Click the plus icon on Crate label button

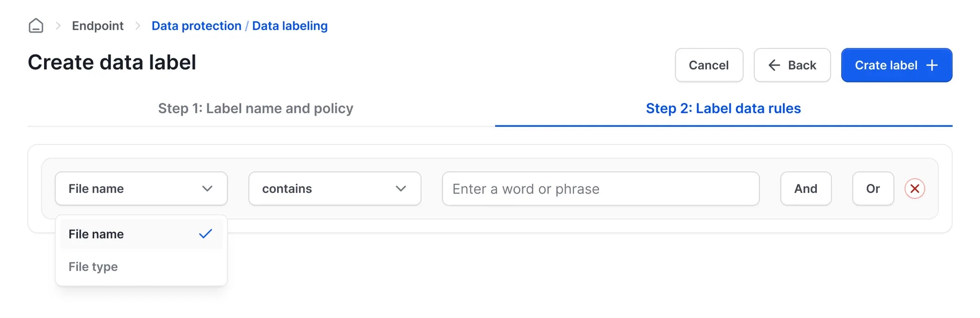(x=931, y=65)
